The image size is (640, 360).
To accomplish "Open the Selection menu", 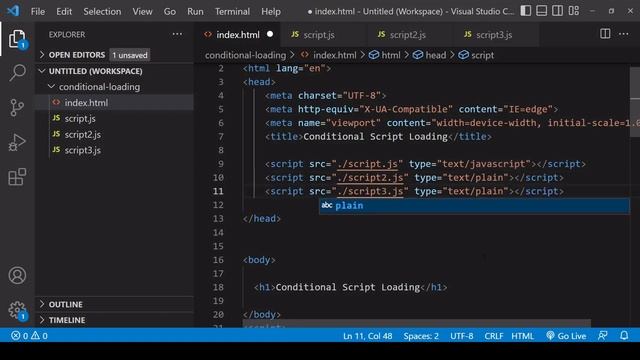I will pos(102,11).
